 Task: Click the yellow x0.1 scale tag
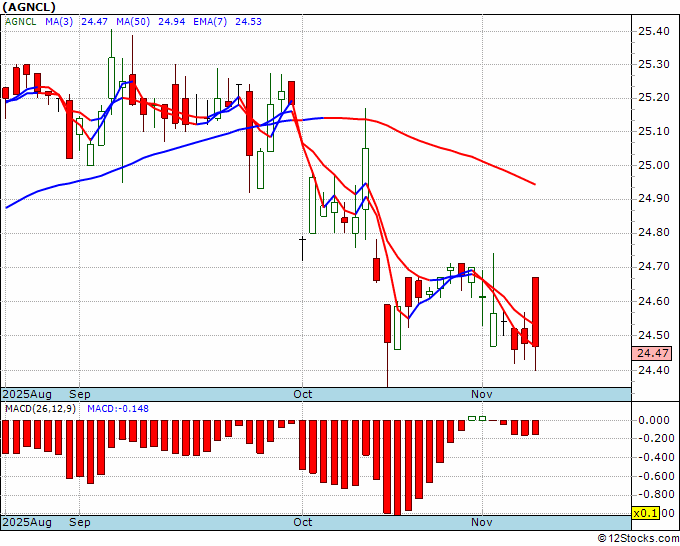pyautogui.click(x=645, y=513)
